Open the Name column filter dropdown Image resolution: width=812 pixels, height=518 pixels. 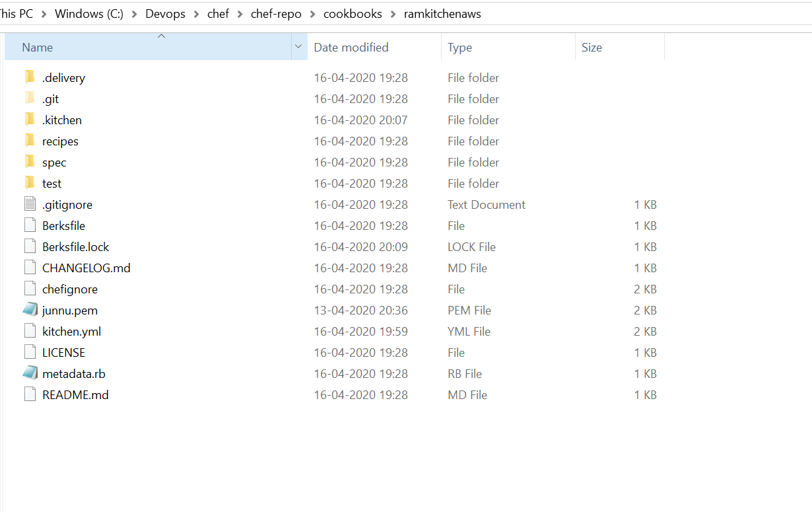tap(298, 47)
